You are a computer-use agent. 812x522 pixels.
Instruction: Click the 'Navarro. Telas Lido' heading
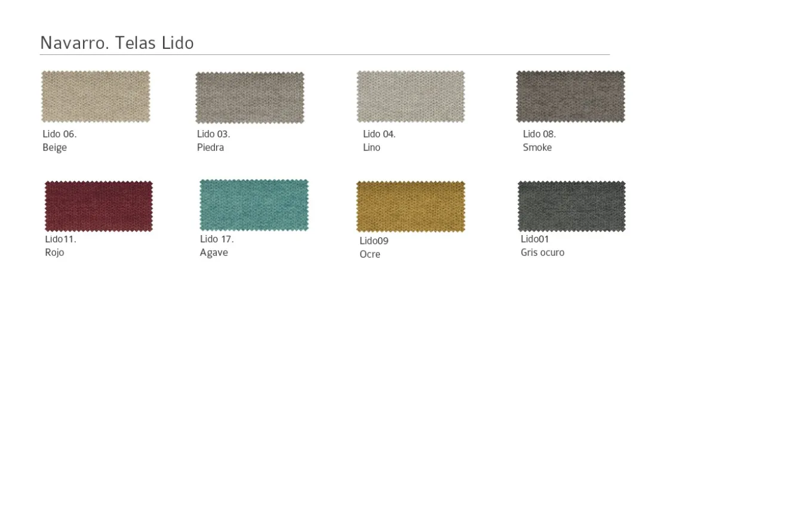point(117,43)
